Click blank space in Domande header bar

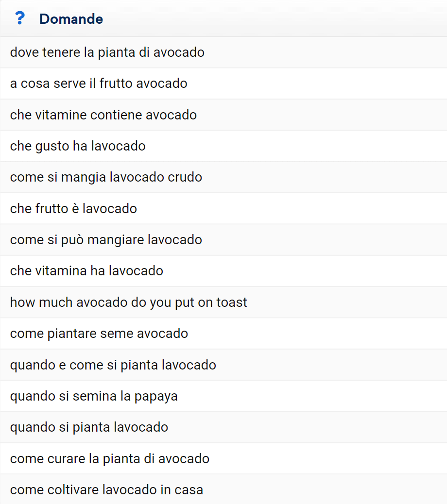click(274, 18)
